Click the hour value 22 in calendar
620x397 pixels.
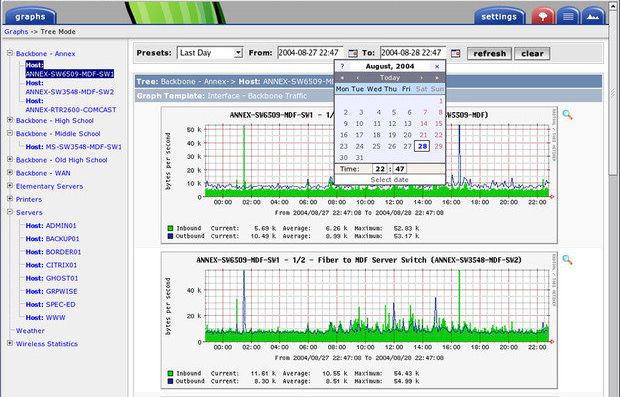coord(380,169)
